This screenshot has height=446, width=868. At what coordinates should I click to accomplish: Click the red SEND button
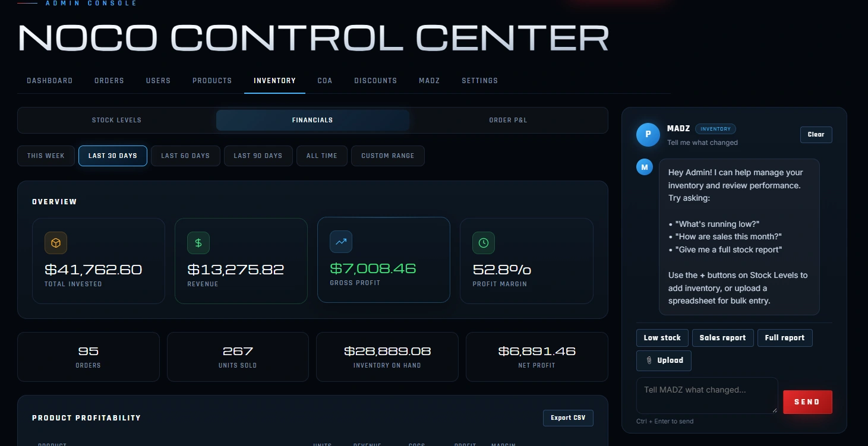click(807, 402)
